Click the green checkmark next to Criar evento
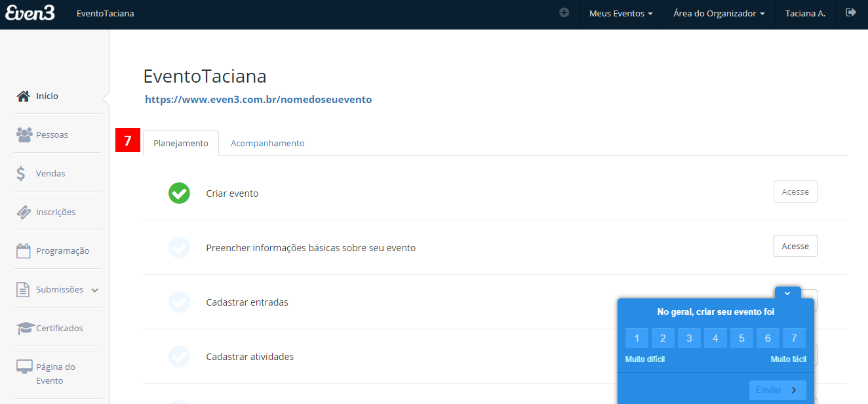 [179, 193]
